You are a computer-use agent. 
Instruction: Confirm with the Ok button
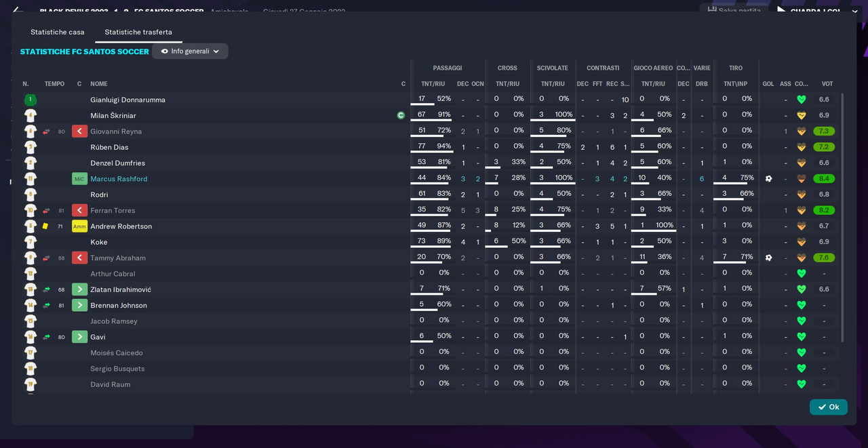[x=829, y=407]
